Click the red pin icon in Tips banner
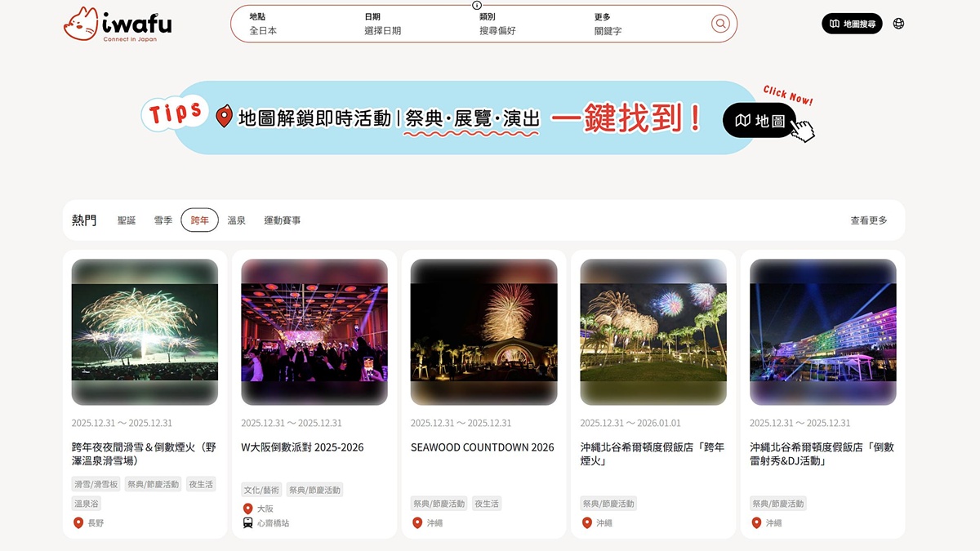980x551 pixels. click(224, 116)
